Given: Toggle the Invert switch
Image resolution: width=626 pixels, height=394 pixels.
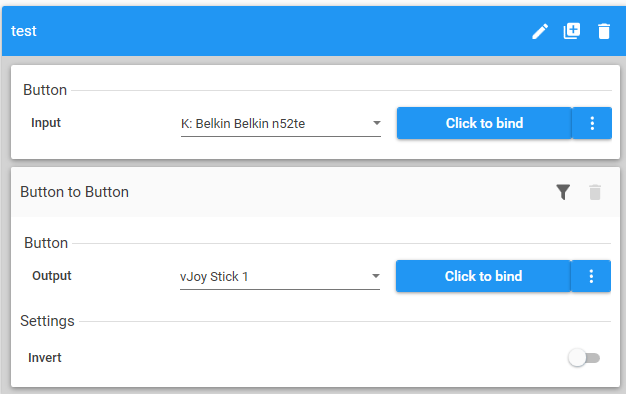Looking at the screenshot, I should pos(584,358).
